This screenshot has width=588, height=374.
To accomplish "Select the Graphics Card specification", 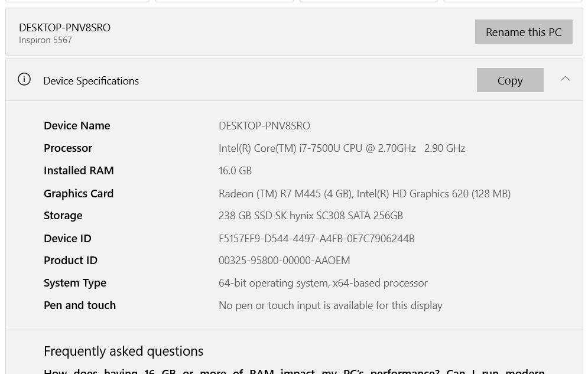I will (365, 193).
